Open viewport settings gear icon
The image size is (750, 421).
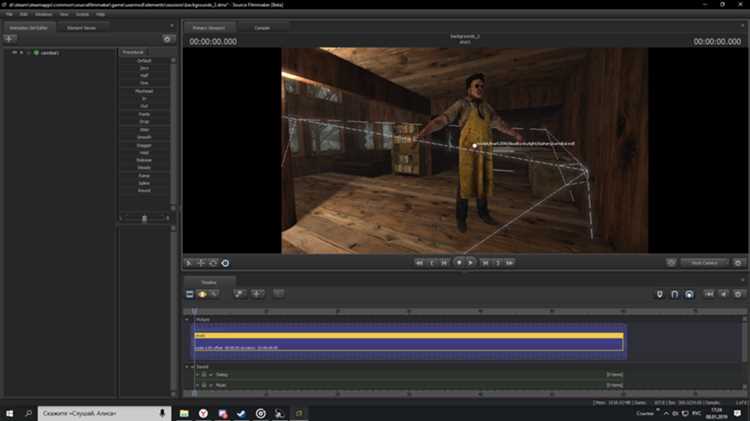(x=738, y=263)
